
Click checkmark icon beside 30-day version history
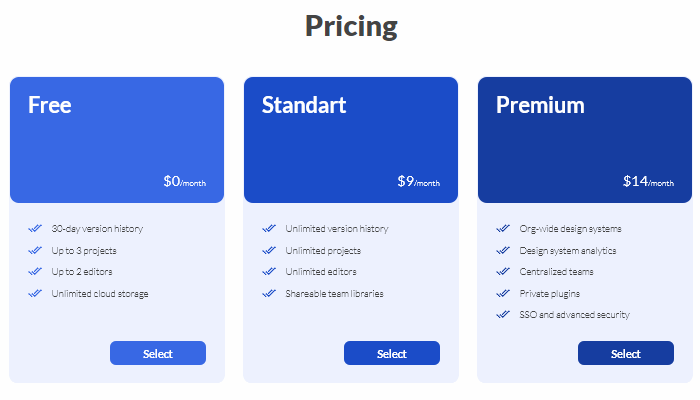click(x=35, y=229)
